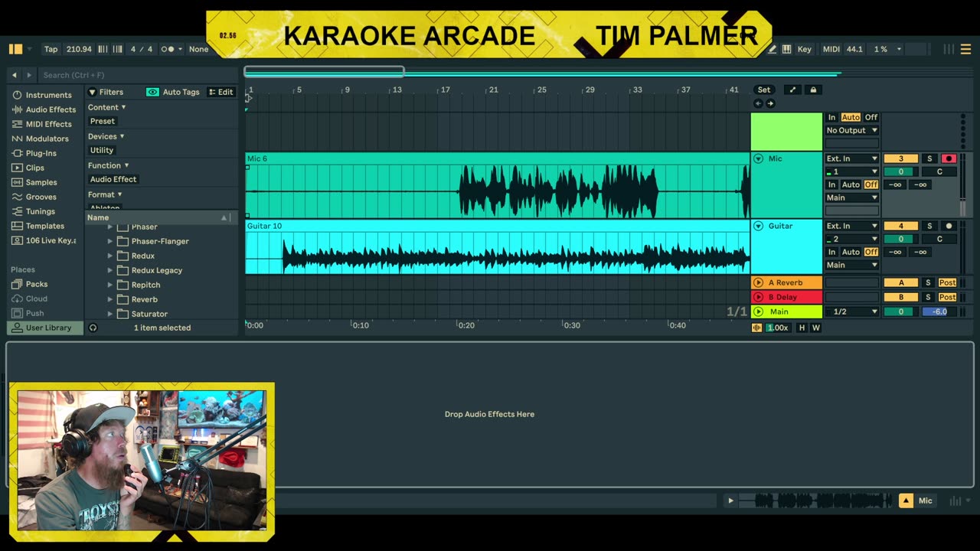
Task: Expand the Phaser-Flanger folder
Action: (109, 241)
